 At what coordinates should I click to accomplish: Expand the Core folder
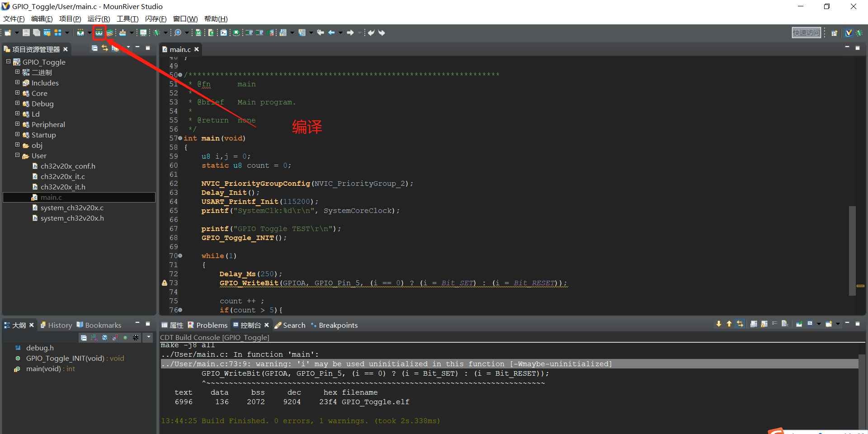click(x=17, y=93)
